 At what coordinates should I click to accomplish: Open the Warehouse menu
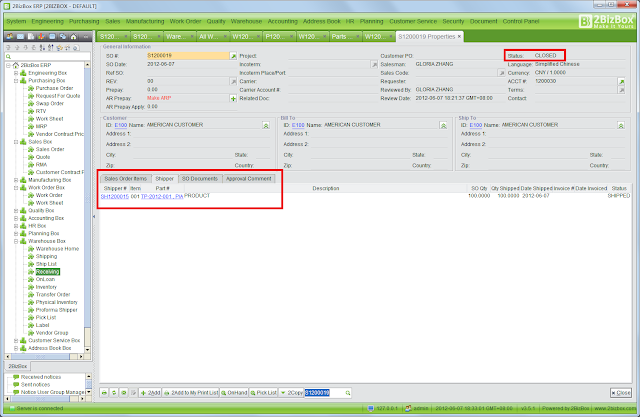pos(246,21)
